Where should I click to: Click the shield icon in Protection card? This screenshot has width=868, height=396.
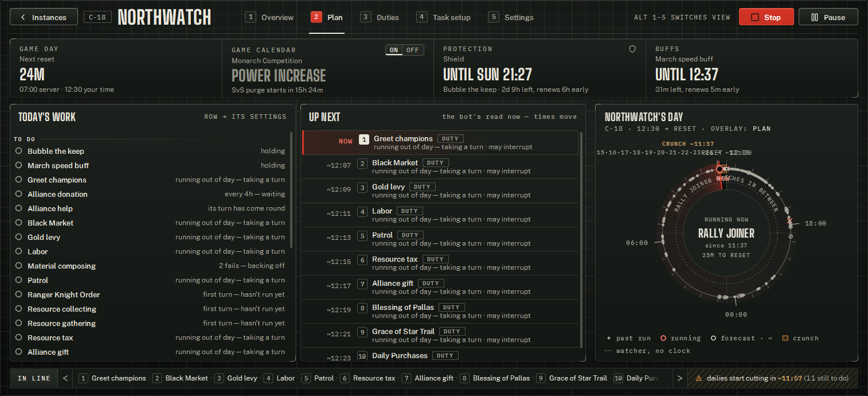[x=632, y=49]
